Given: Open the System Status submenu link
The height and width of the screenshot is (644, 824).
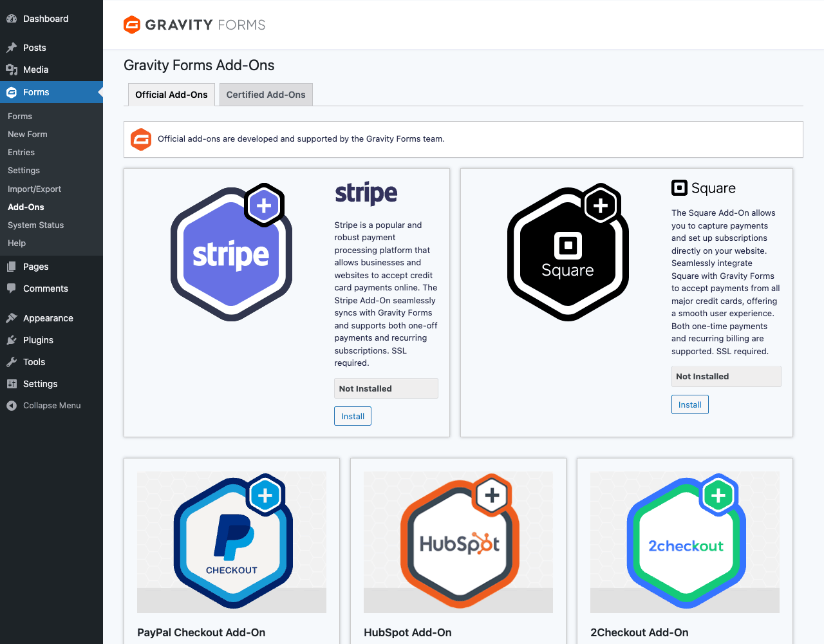Looking at the screenshot, I should (36, 225).
